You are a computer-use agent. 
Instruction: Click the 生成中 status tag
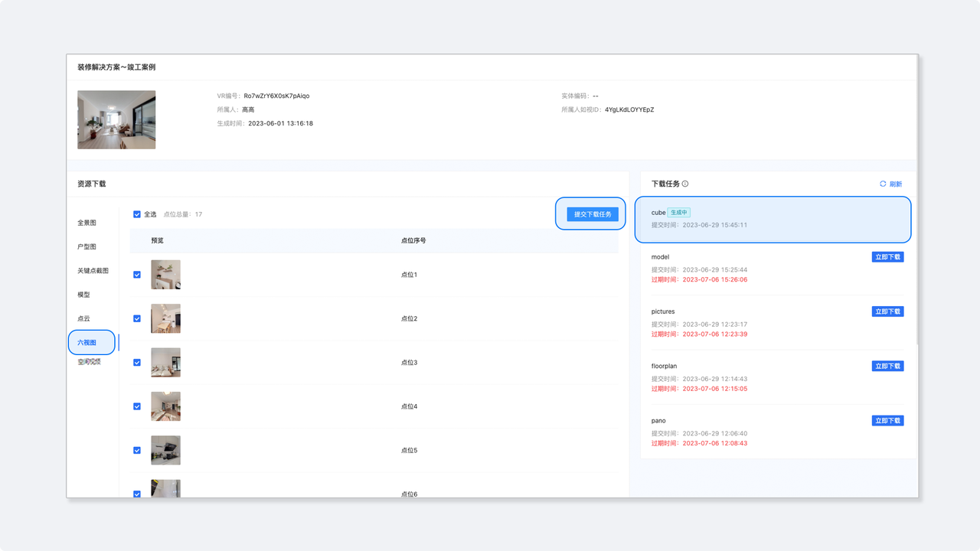[679, 213]
